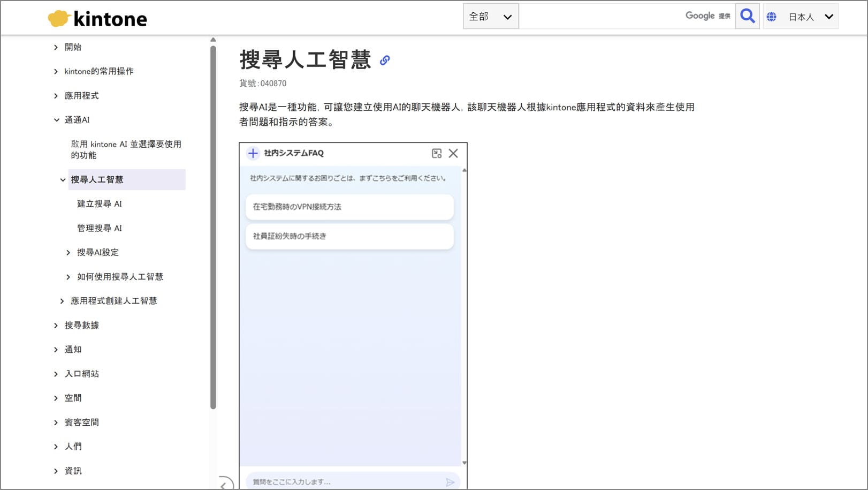Viewport: 868px width, 490px height.
Task: Click the Google search input field
Action: tap(626, 16)
